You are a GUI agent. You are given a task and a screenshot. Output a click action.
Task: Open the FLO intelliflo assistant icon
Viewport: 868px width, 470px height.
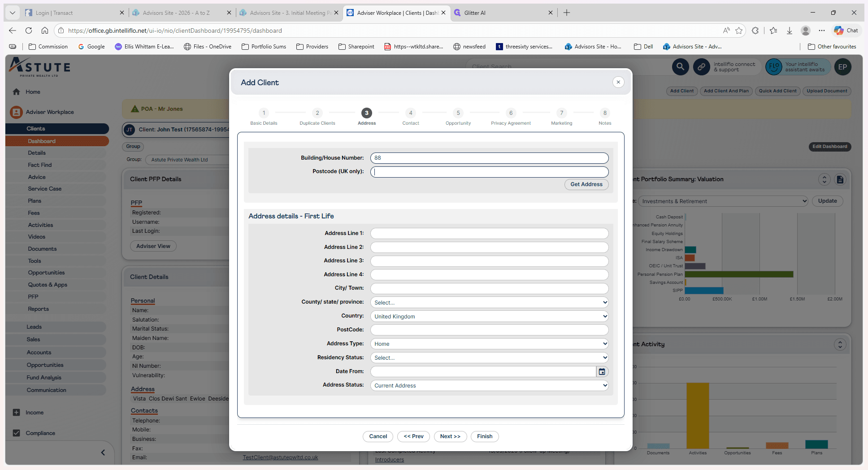coord(774,67)
